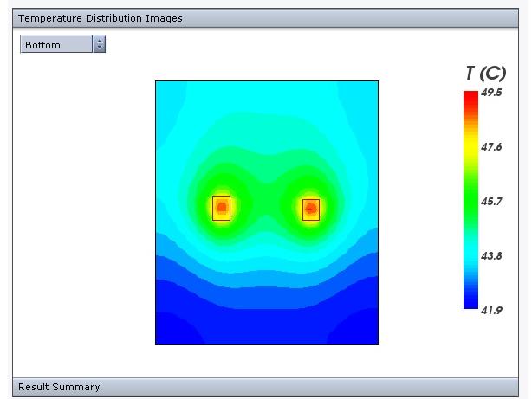
Task: Click the 47.6 legend value
Action: click(x=491, y=147)
